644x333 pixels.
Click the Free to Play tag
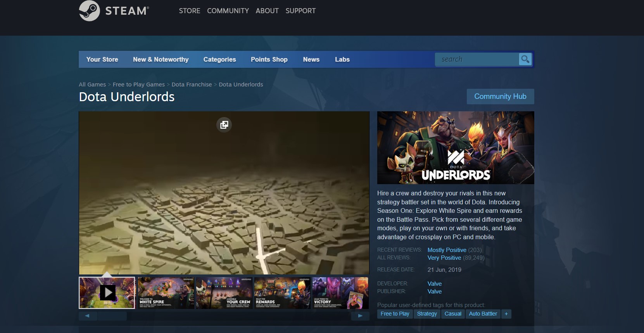click(x=395, y=314)
